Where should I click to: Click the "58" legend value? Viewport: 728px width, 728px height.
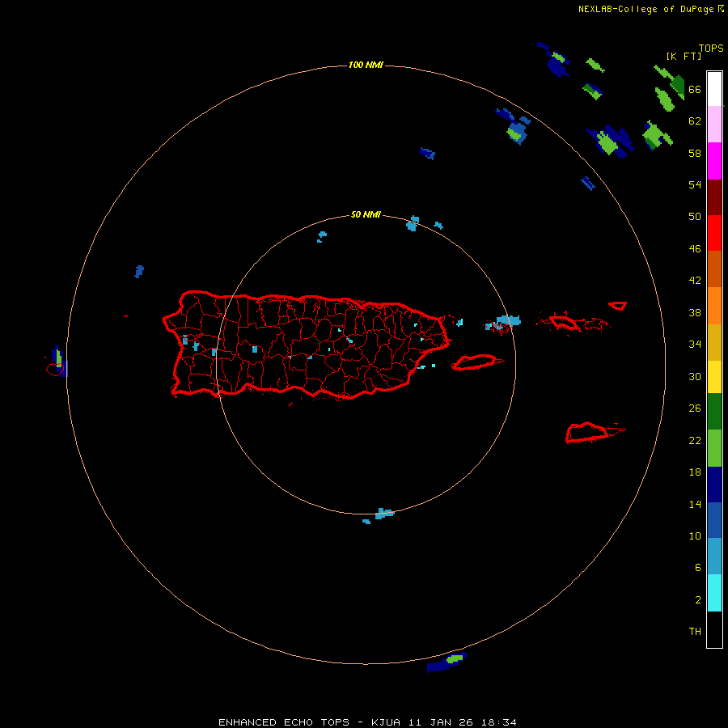pos(695,153)
